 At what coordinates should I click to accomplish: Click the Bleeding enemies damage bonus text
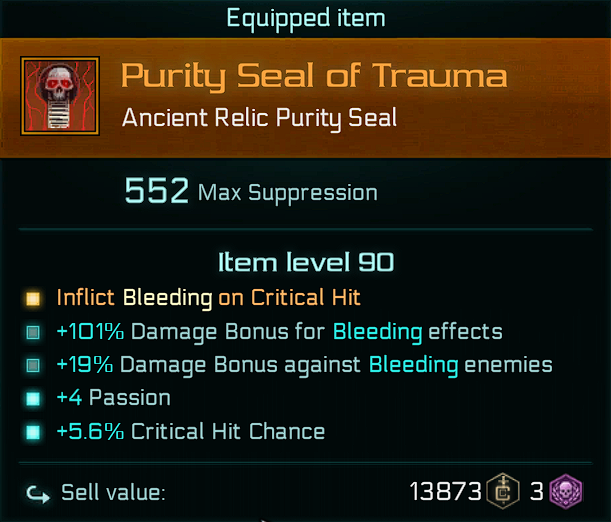[x=304, y=365]
